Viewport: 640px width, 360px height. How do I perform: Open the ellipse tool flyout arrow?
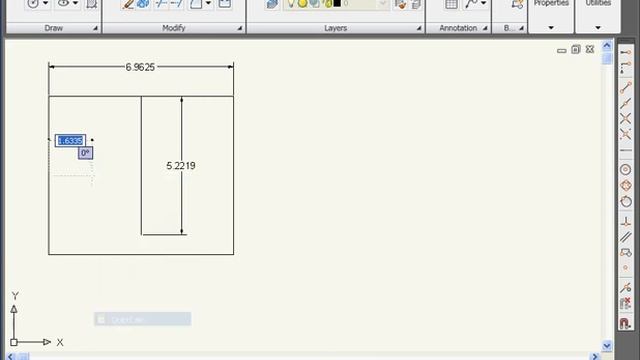(75, 4)
